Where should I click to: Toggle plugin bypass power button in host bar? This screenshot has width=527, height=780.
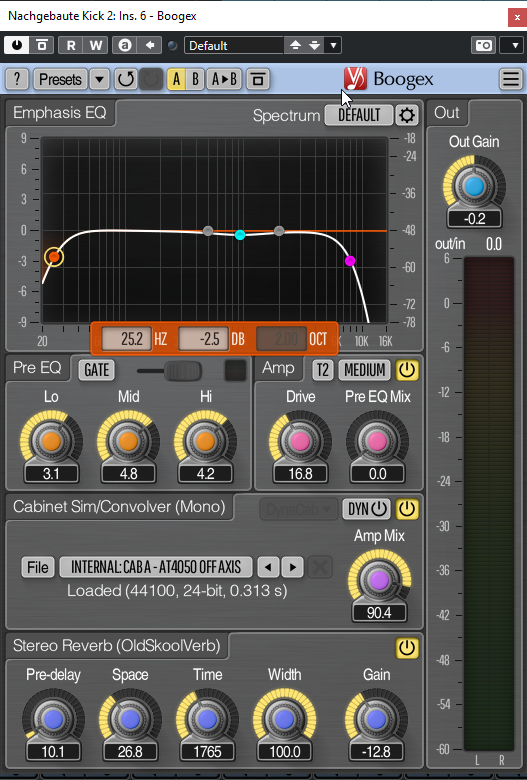pos(16,46)
